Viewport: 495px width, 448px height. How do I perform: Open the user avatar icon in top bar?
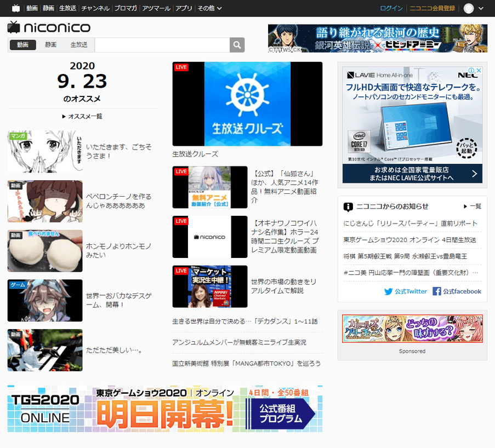point(469,8)
